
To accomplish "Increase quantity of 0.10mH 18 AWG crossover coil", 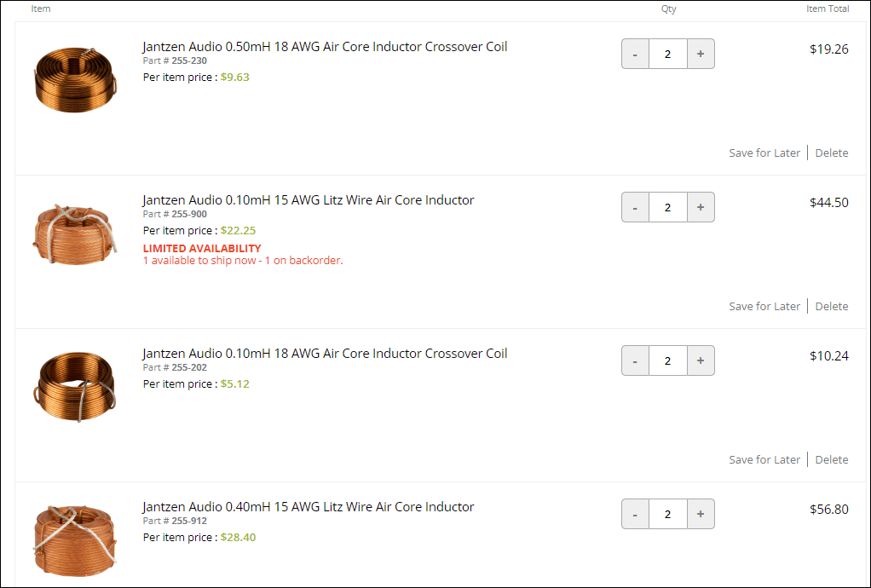I will click(x=701, y=360).
